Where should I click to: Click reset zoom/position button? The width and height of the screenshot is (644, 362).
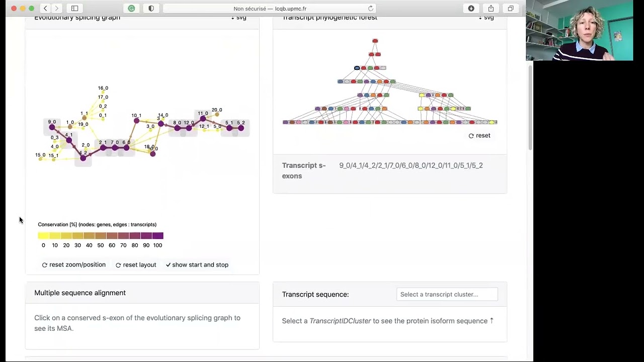tap(74, 265)
